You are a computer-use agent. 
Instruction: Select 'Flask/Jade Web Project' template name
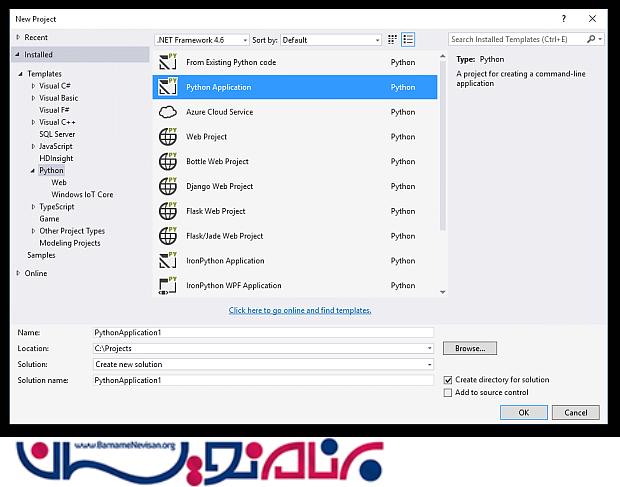click(x=225, y=236)
